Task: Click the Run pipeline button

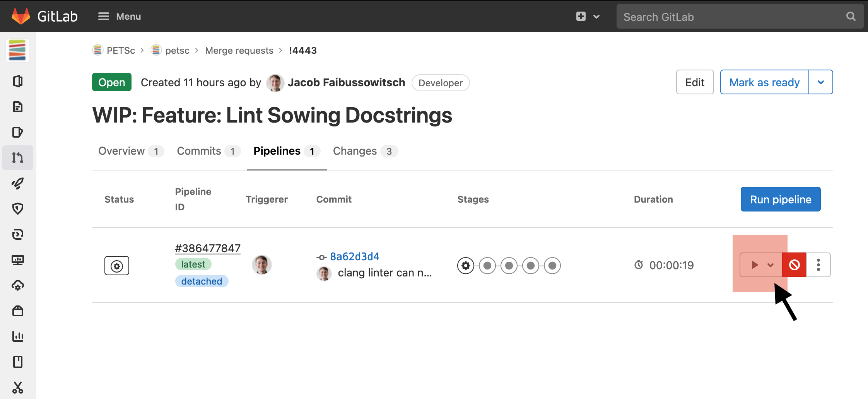Action: pyautogui.click(x=781, y=199)
